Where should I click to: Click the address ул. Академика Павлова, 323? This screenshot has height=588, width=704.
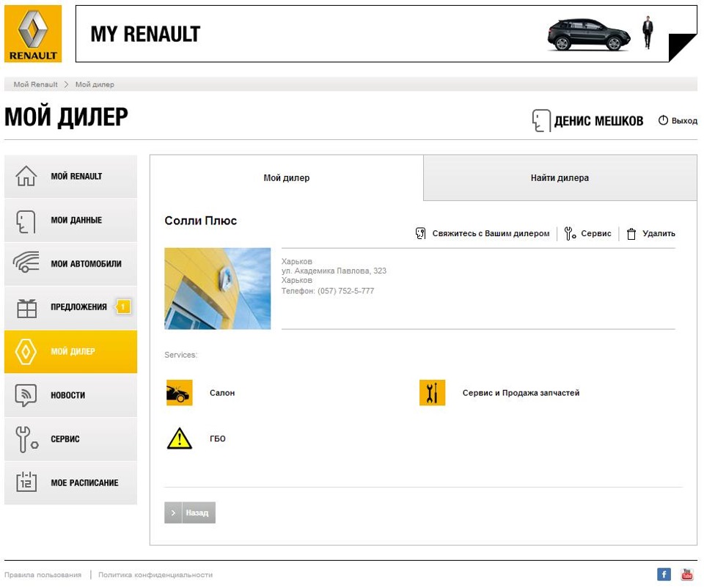click(334, 271)
